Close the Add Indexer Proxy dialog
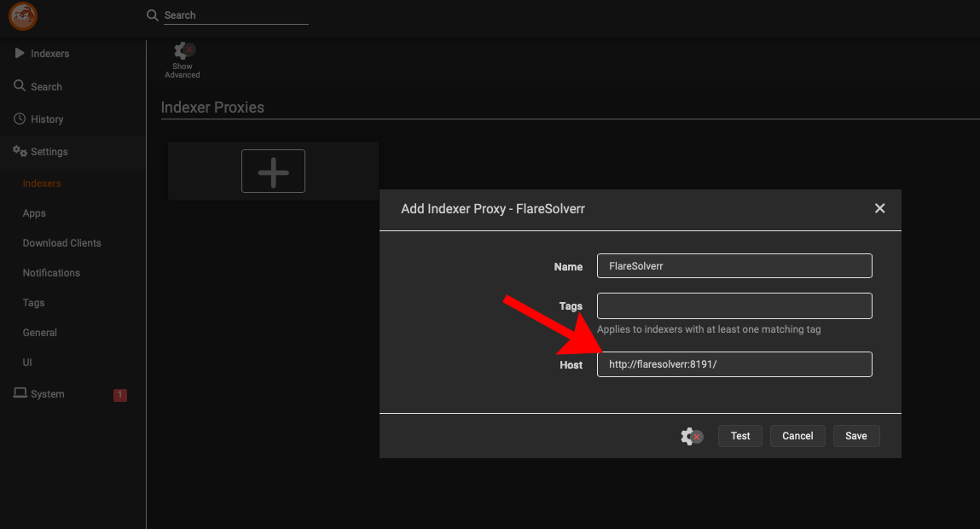 click(x=879, y=208)
